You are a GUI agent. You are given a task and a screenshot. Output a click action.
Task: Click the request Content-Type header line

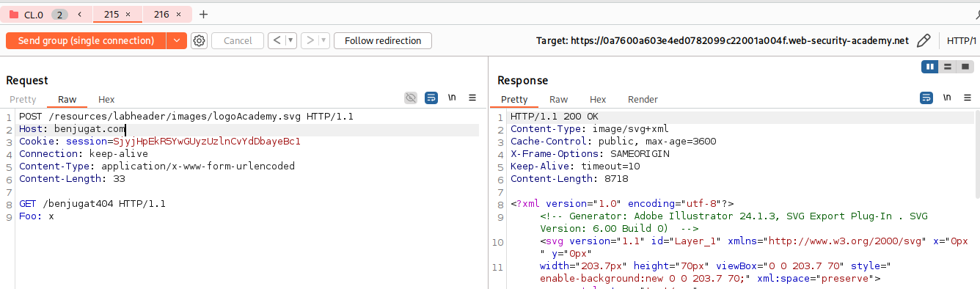click(157, 167)
